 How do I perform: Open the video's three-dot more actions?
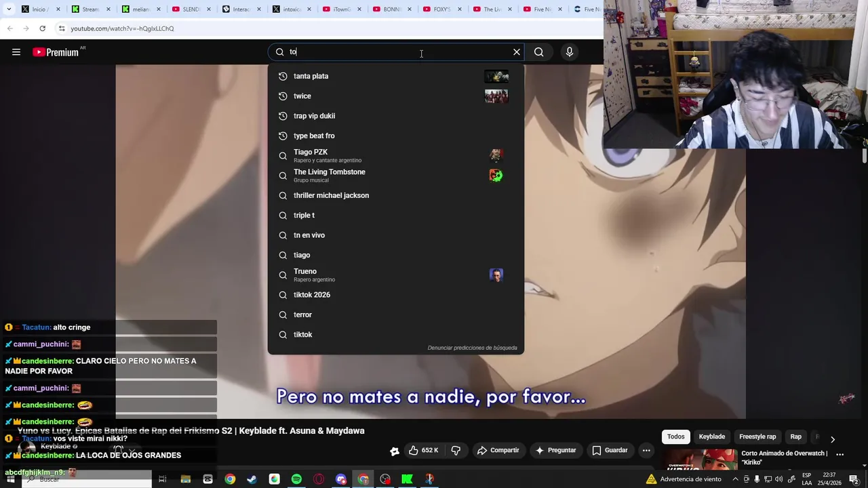click(646, 450)
